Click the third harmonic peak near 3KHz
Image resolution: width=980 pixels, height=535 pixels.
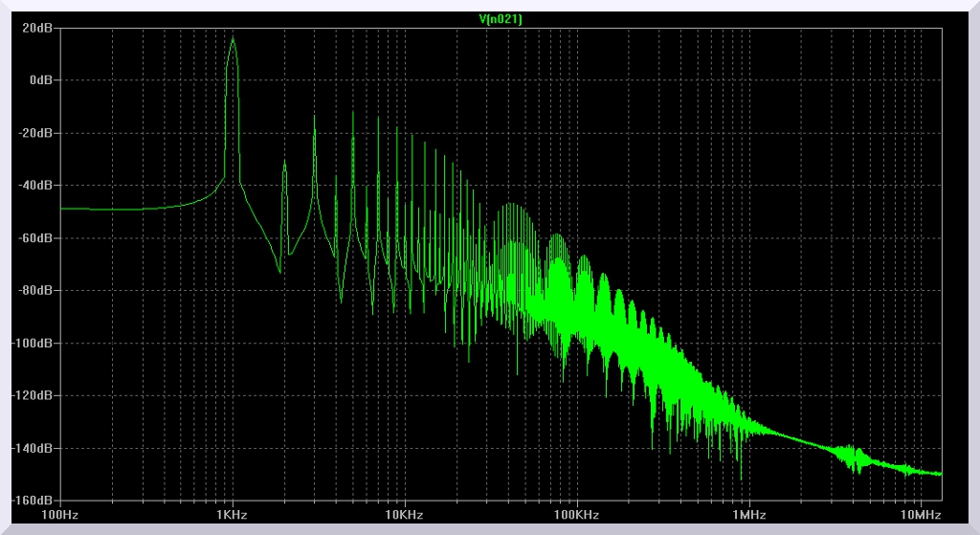[314, 118]
